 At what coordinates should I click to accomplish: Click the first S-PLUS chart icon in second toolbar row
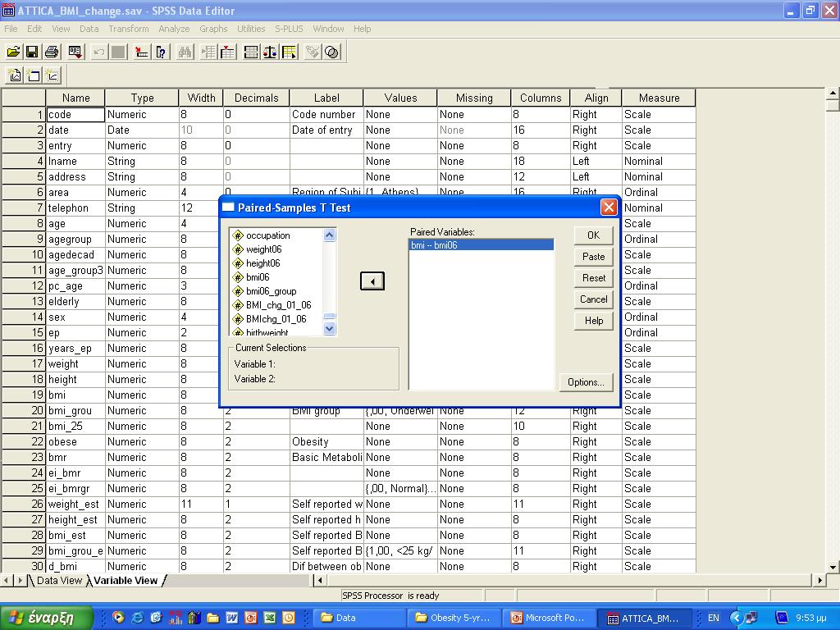pos(15,75)
